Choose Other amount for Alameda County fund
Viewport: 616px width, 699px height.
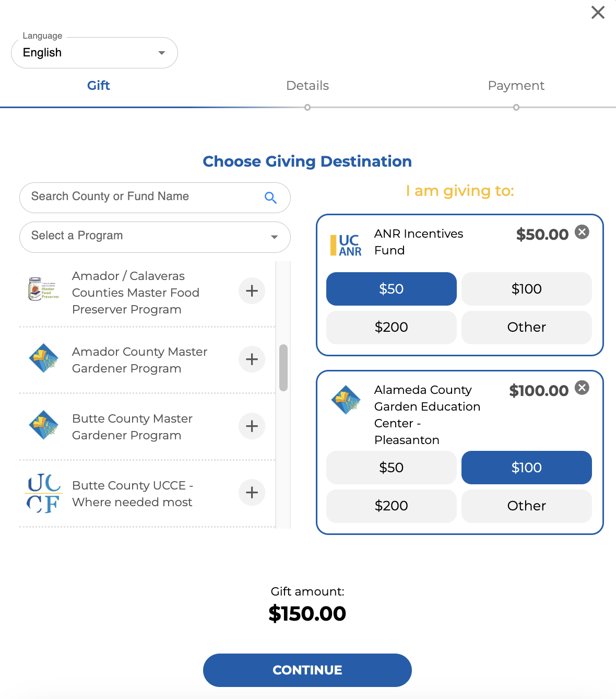click(527, 506)
